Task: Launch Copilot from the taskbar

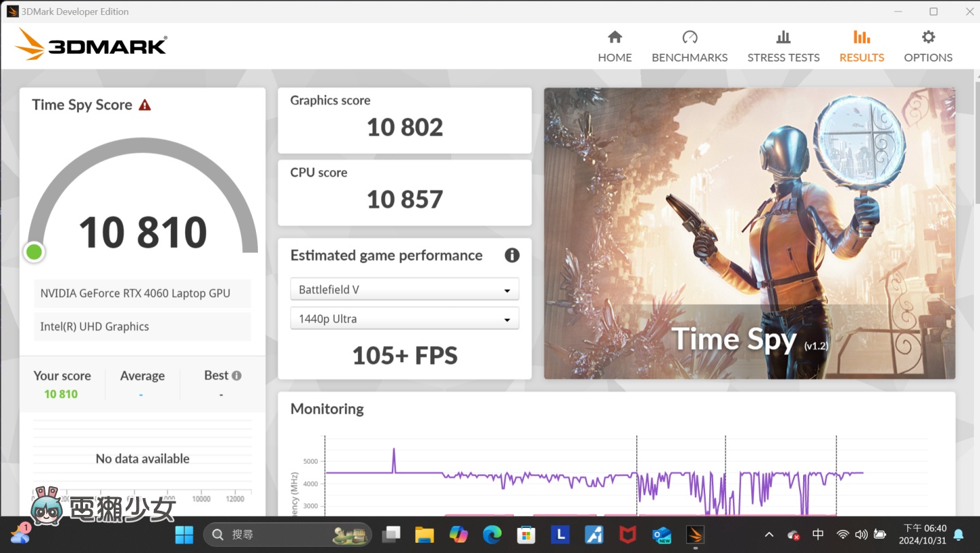Action: (459, 535)
